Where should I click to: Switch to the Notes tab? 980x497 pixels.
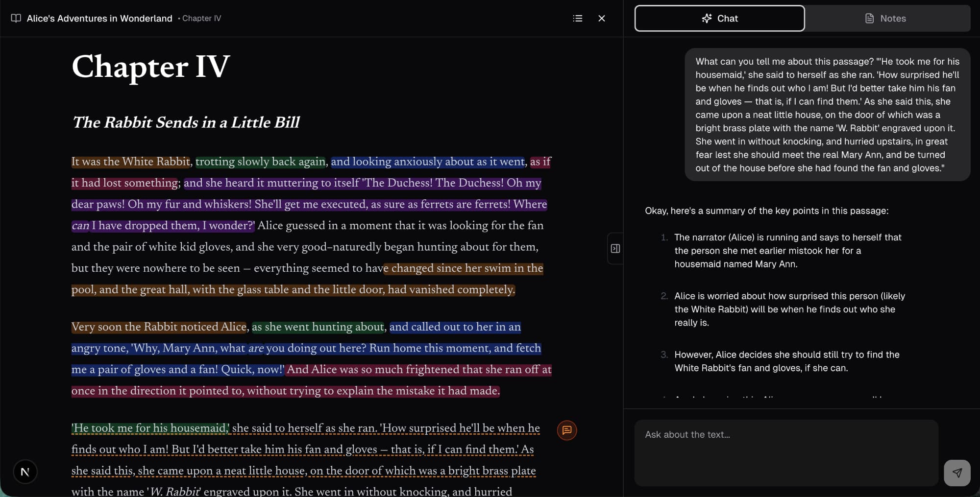coord(887,18)
